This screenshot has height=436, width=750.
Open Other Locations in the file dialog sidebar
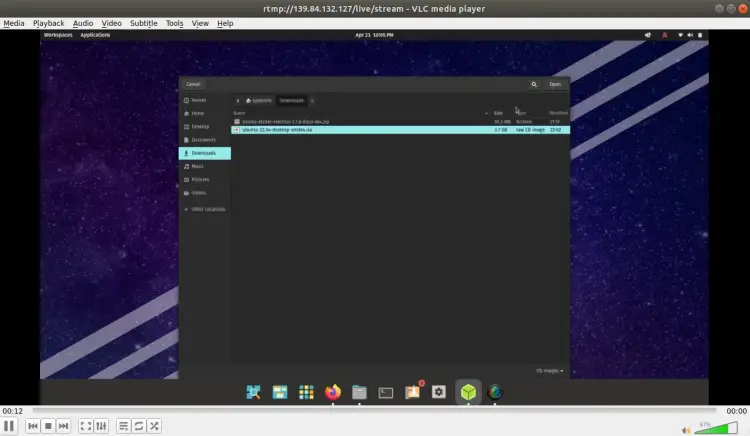[x=205, y=209]
